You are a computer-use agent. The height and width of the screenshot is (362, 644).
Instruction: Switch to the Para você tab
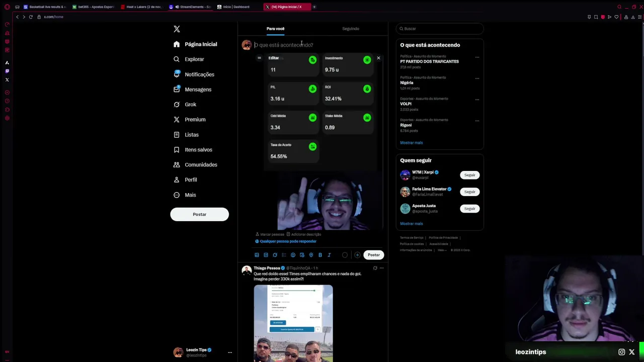point(275,29)
